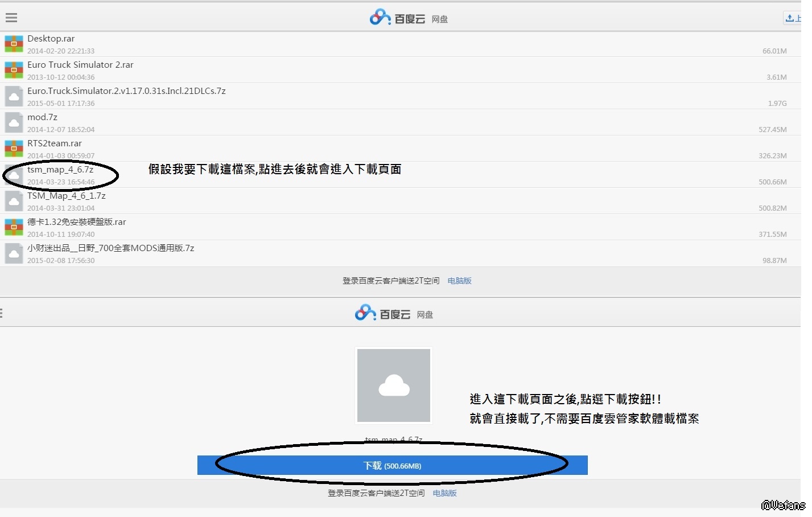This screenshot has width=812, height=517.
Task: Open the RTS2team.rar file
Action: pyautogui.click(x=55, y=143)
